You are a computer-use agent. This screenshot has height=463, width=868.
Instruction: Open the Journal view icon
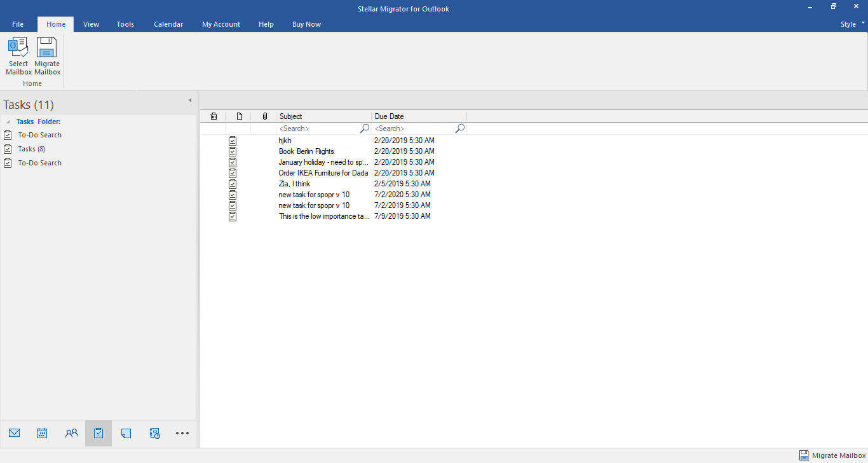point(154,433)
